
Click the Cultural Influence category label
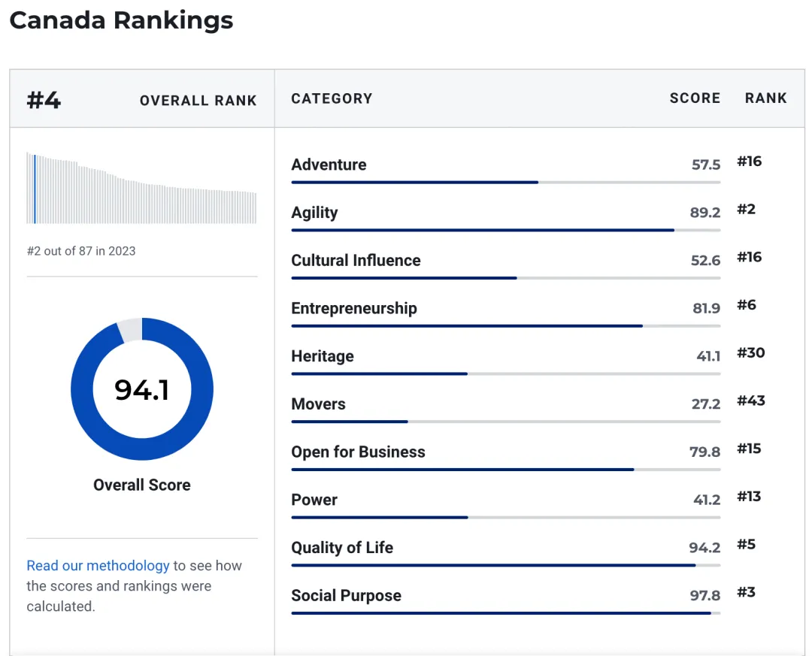click(x=356, y=261)
